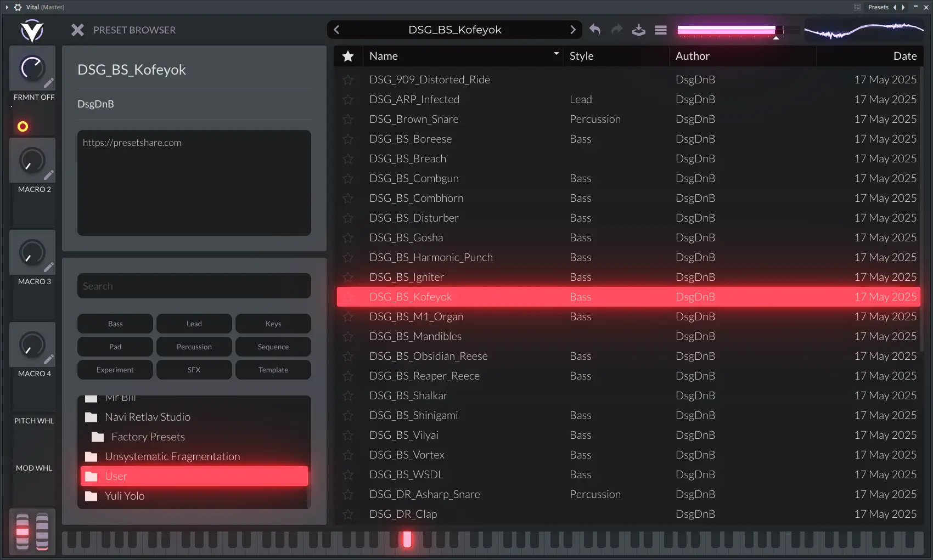Viewport: 933px width, 560px height.
Task: Favorite DSG_Brown_Snare star
Action: [x=348, y=119]
